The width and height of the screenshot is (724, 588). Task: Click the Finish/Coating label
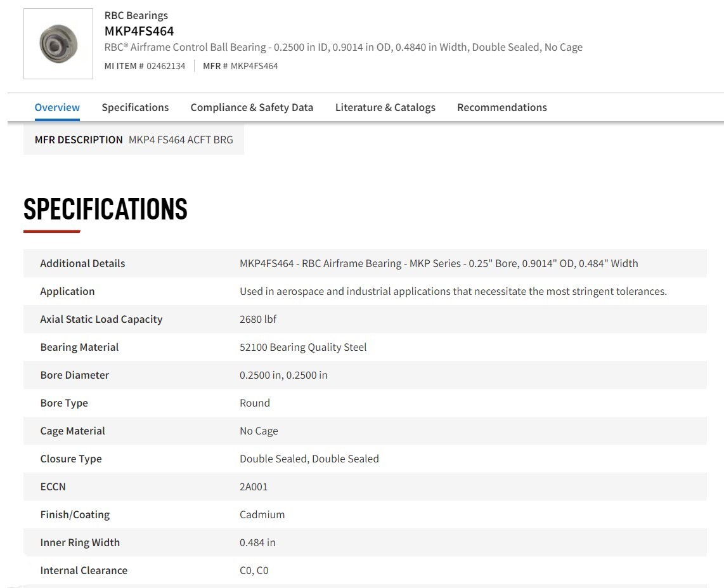75,514
